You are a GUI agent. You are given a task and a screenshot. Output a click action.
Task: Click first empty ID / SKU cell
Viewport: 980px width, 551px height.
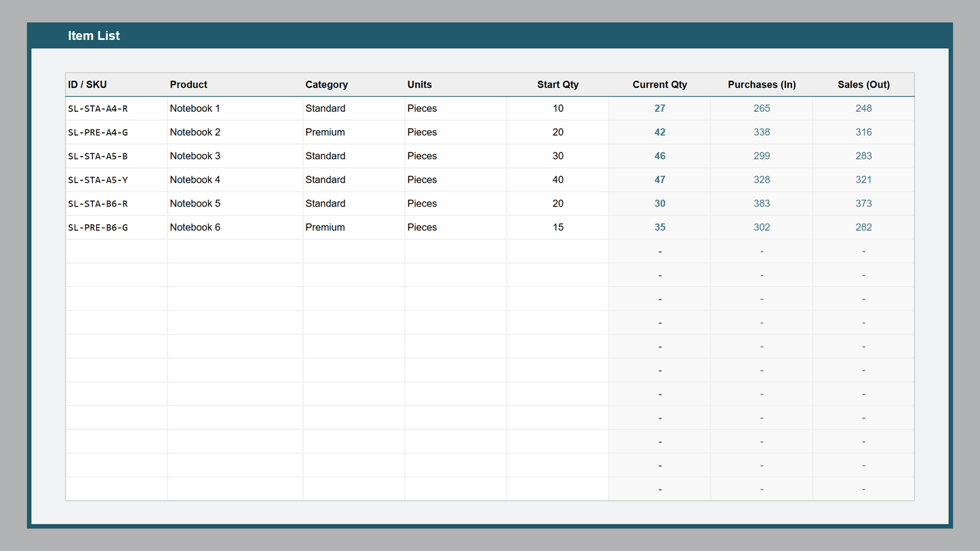[x=116, y=251]
